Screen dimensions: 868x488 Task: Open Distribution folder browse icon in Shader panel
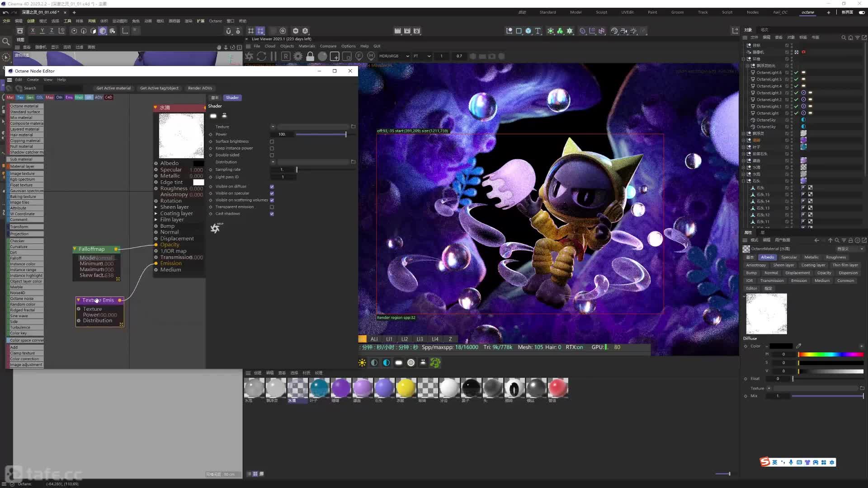click(353, 162)
